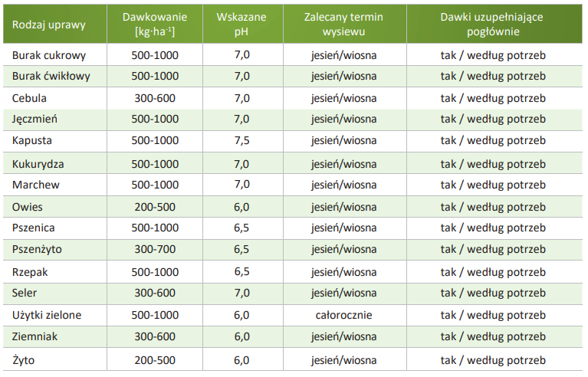The width and height of the screenshot is (588, 377).
Task: Click the "Wskazane pH" header cell
Action: click(x=241, y=24)
